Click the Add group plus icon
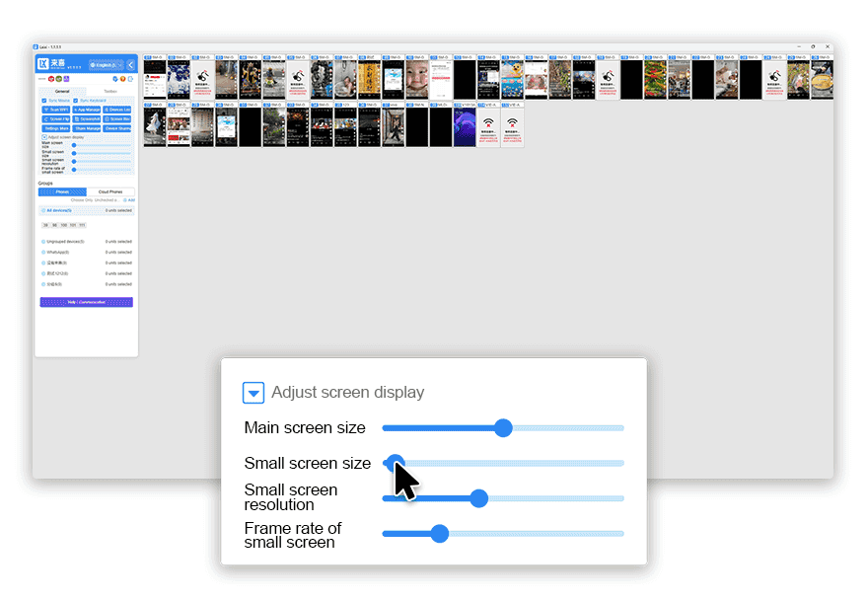This screenshot has width=868, height=600. (125, 200)
